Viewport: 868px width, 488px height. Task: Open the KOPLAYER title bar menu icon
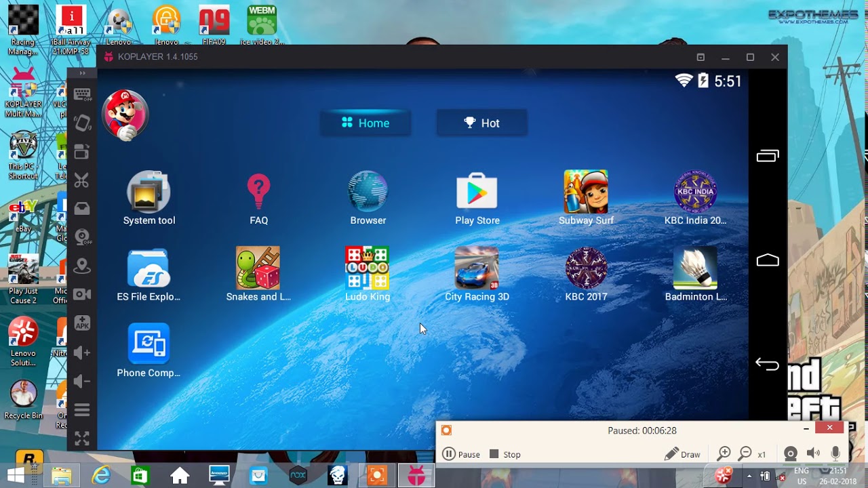click(x=701, y=58)
